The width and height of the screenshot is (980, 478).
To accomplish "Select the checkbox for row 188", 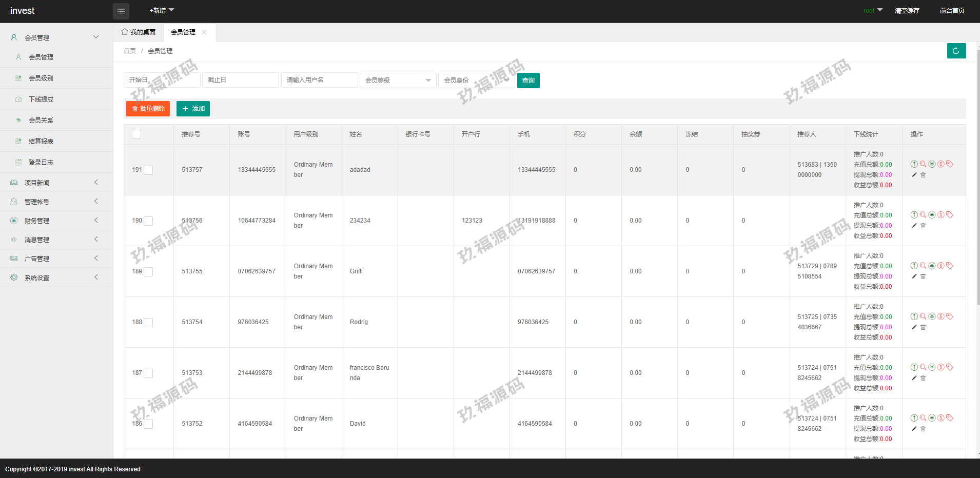I will click(148, 323).
